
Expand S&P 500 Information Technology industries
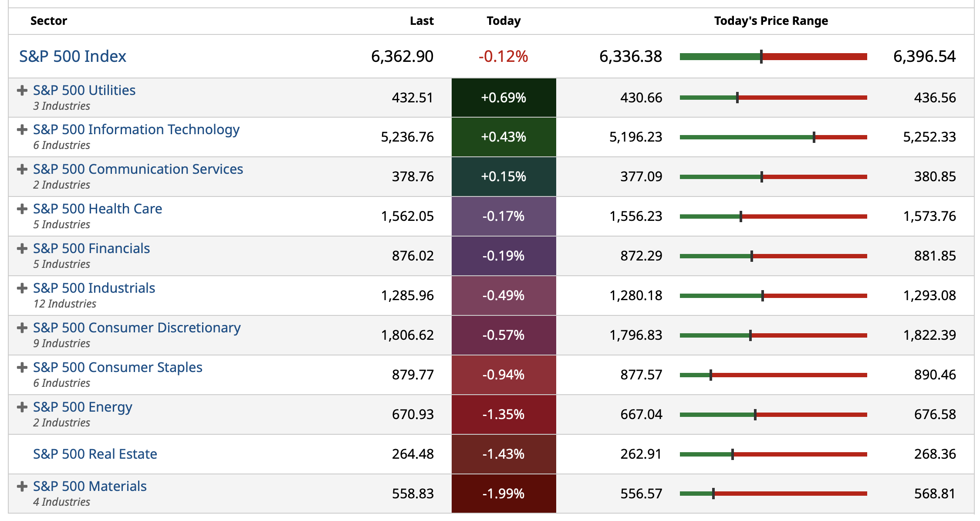point(22,130)
